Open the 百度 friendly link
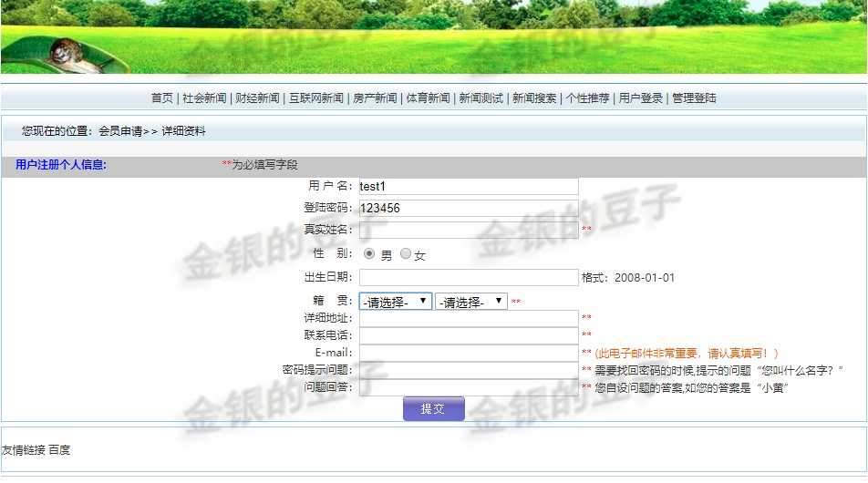868x483 pixels. coord(59,450)
